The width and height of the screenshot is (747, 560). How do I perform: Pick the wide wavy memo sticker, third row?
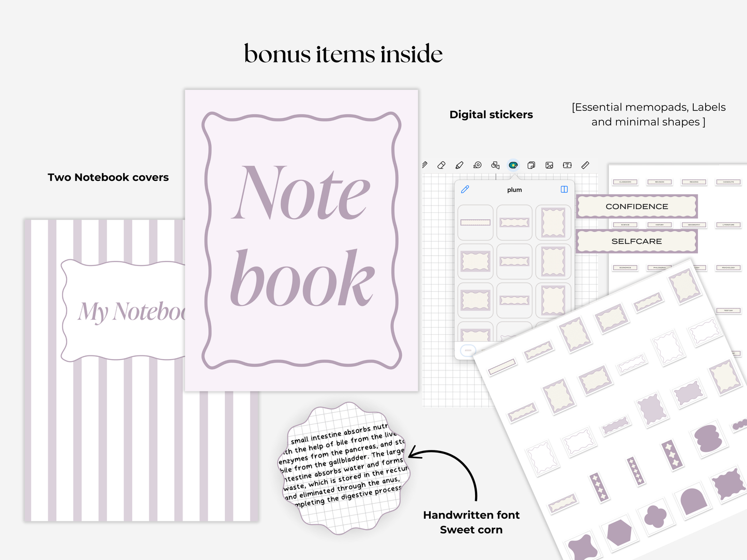476,300
